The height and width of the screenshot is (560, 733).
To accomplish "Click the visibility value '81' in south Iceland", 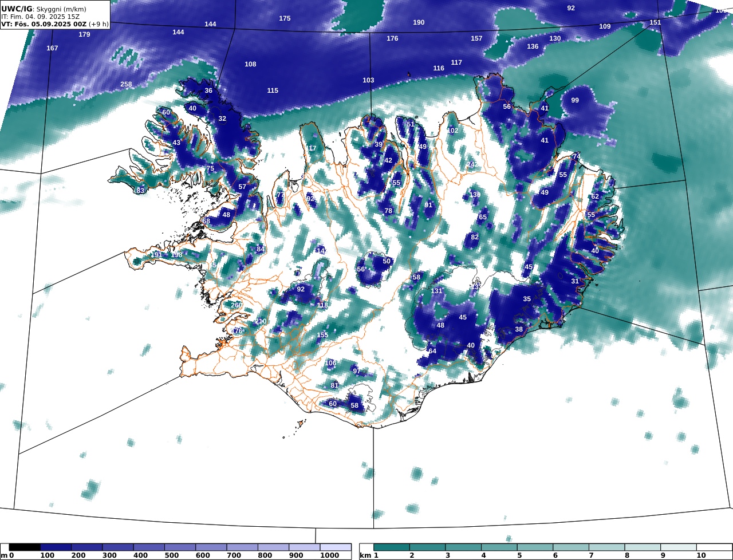I will point(334,385).
